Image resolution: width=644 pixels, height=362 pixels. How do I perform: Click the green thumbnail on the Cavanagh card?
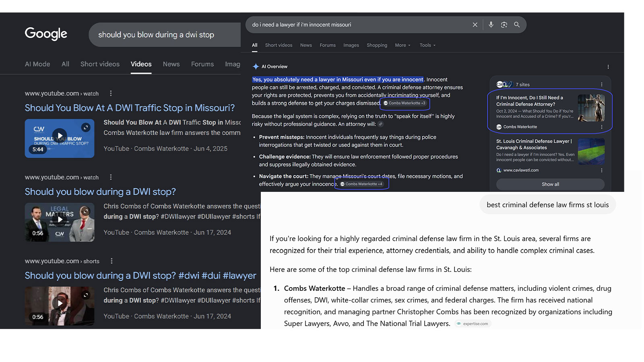coord(591,151)
